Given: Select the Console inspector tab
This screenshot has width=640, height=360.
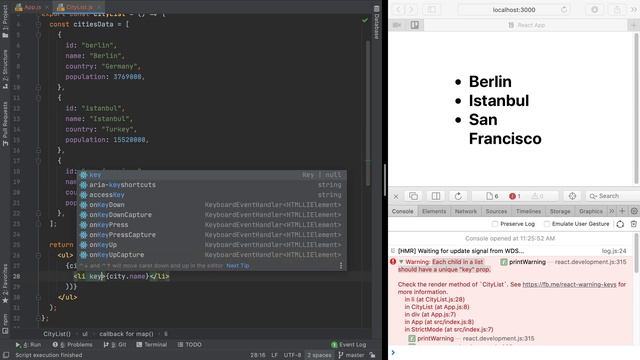Looking at the screenshot, I should click(402, 211).
